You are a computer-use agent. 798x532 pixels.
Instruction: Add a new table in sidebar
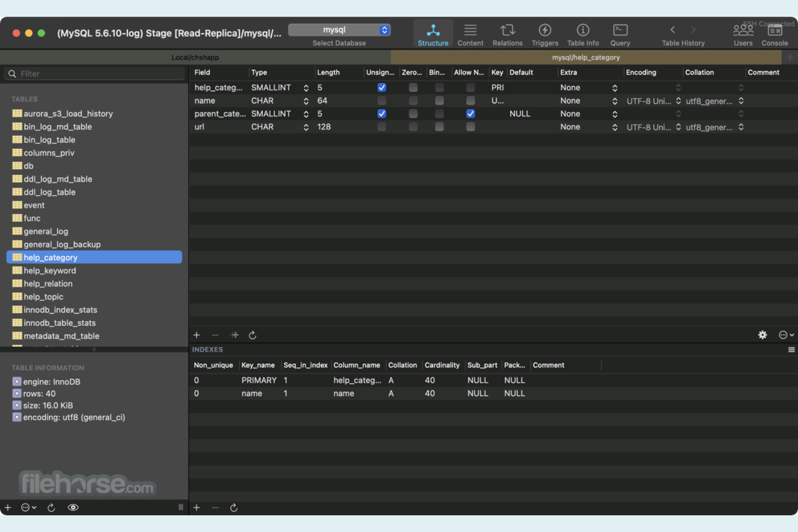coord(8,508)
